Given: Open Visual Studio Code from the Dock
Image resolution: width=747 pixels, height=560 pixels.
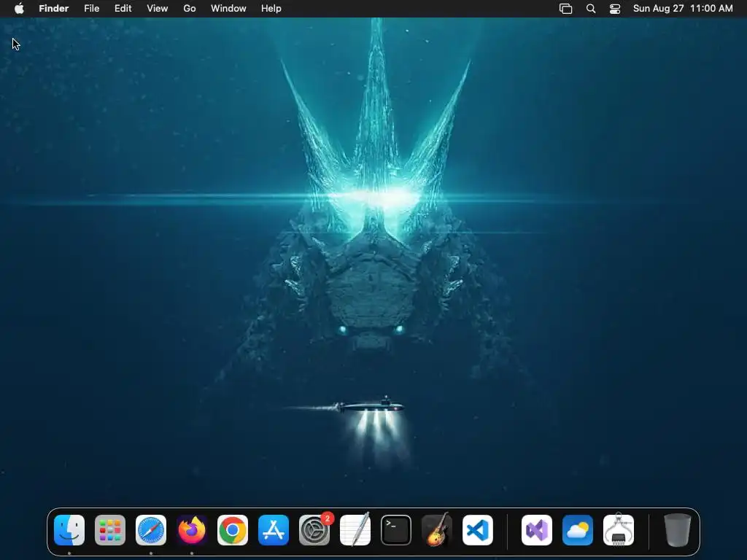Looking at the screenshot, I should [x=478, y=530].
